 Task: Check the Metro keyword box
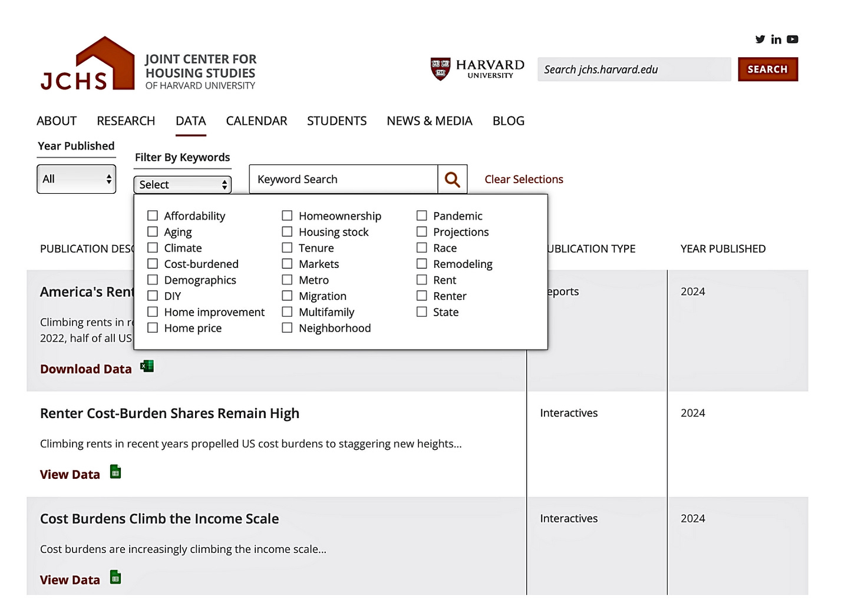pos(287,280)
